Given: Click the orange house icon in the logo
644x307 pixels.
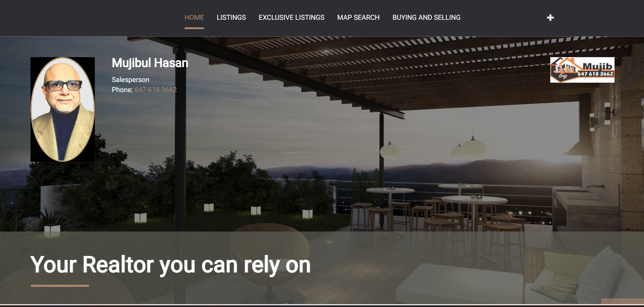Looking at the screenshot, I should pos(565,65).
